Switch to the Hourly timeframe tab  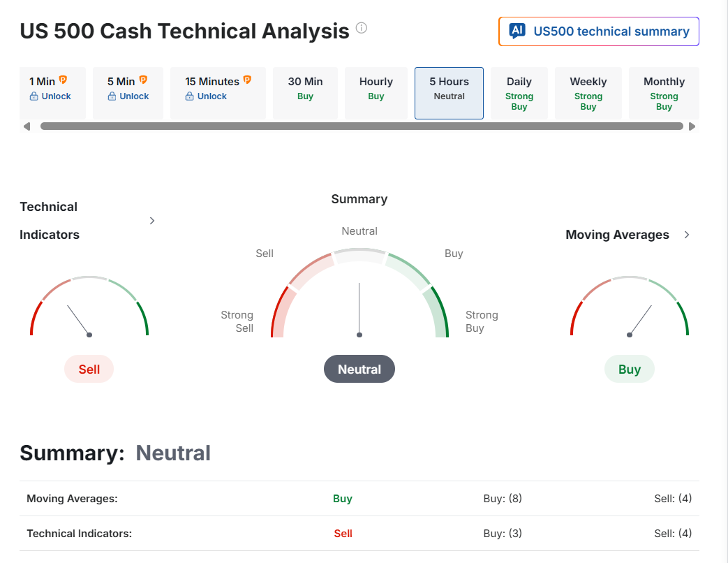376,89
